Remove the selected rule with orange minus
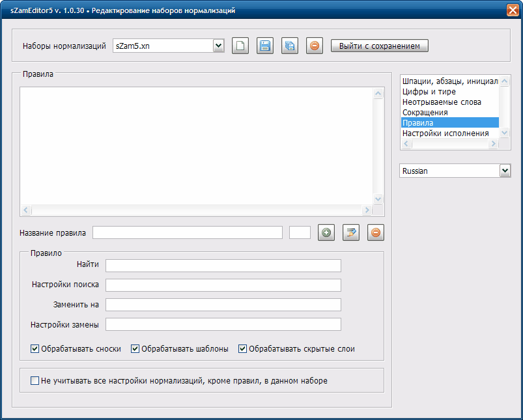This screenshot has height=420, width=523. [376, 232]
